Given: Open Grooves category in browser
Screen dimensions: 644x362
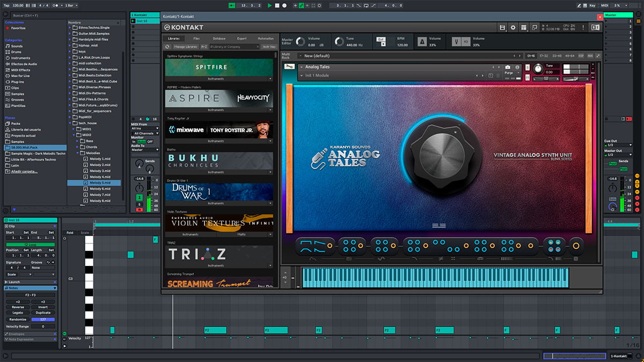Looking at the screenshot, I should coord(18,100).
